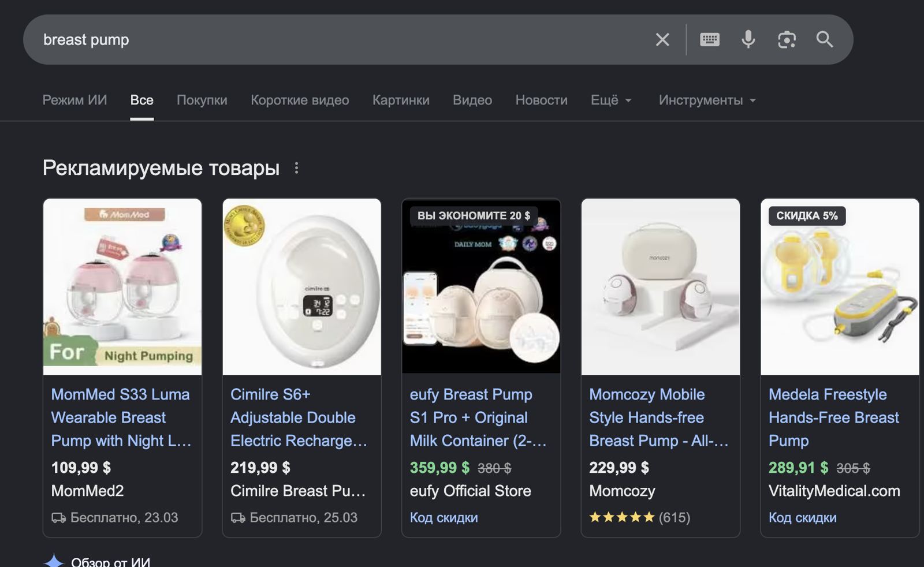Expand the Ещё dropdown
The height and width of the screenshot is (567, 924).
tap(612, 100)
